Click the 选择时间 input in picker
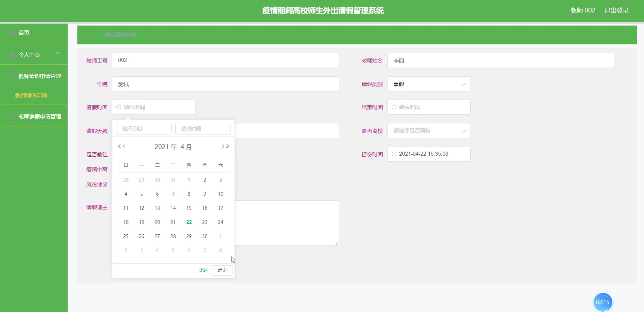Image resolution: width=644 pixels, height=312 pixels. click(203, 129)
